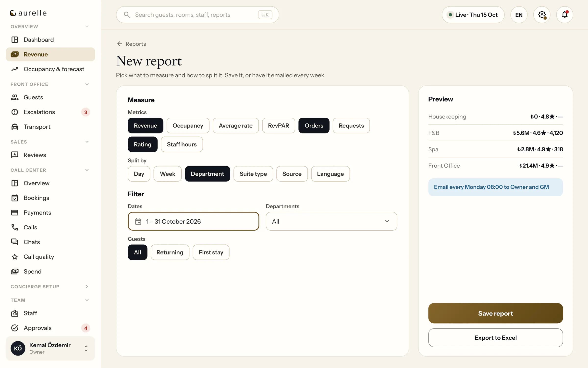Deselect the Orders metric chip
The width and height of the screenshot is (588, 368).
coord(314,125)
